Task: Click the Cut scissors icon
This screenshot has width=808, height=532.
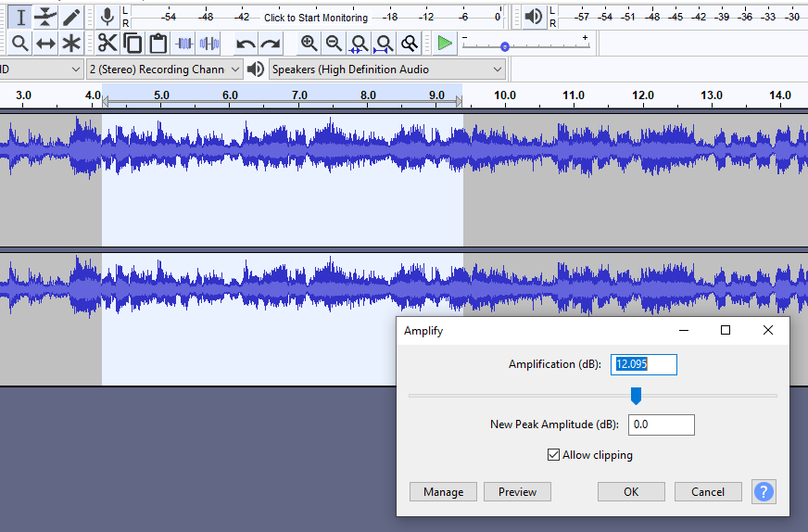Action: (x=107, y=44)
